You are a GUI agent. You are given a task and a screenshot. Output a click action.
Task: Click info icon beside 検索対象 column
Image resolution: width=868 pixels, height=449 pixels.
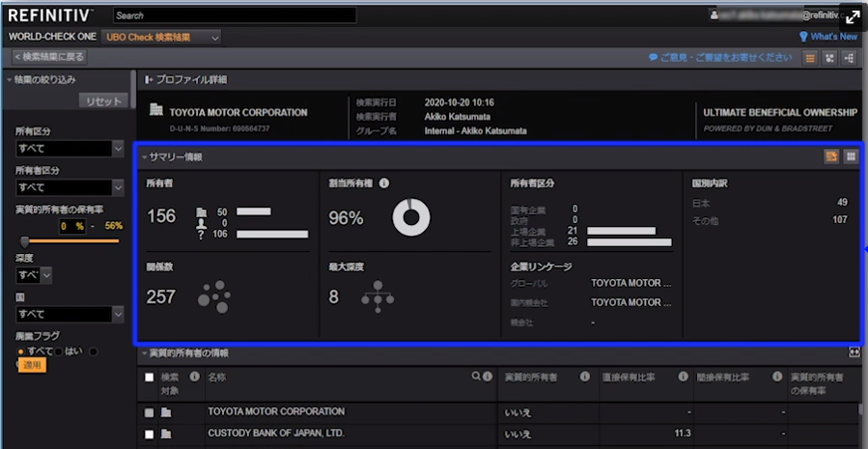pos(194,377)
